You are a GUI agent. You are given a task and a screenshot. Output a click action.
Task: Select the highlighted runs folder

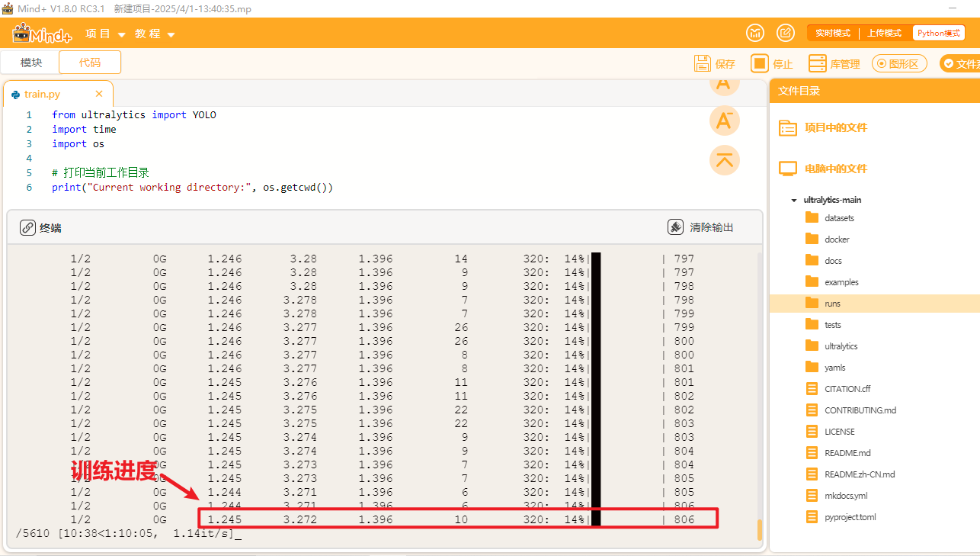(x=875, y=304)
